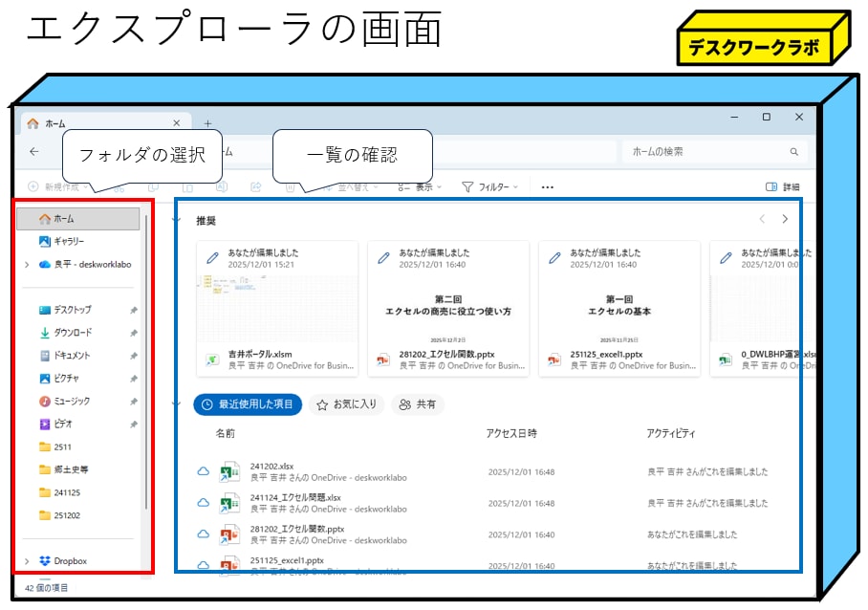Click the pin icon next to ミュージック
The image size is (868, 610).
[134, 402]
